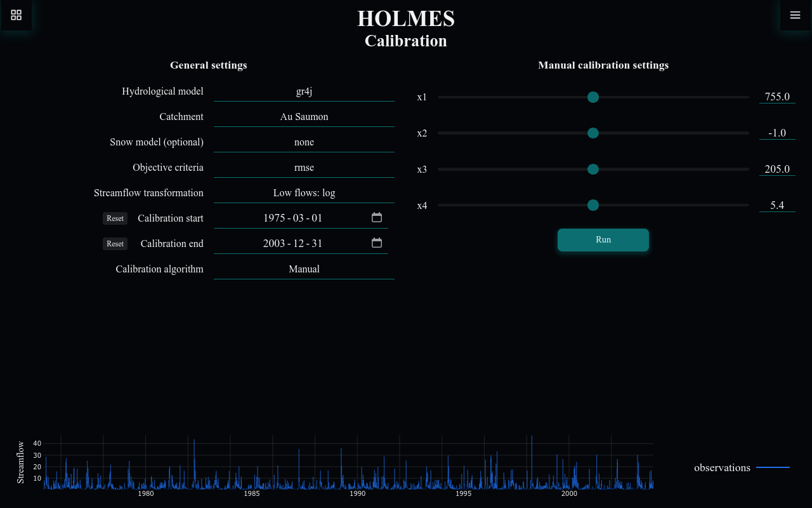Open the hamburger navigation menu
The height and width of the screenshot is (508, 812).
coord(795,15)
